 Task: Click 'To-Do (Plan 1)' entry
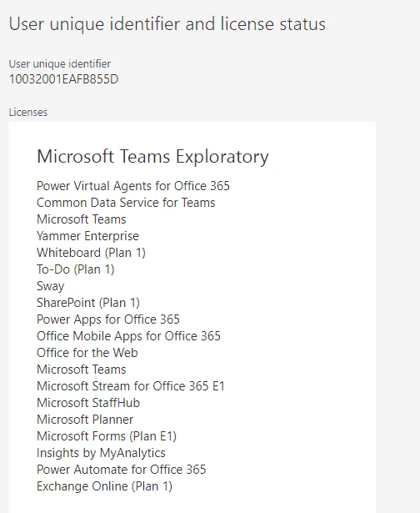point(76,269)
